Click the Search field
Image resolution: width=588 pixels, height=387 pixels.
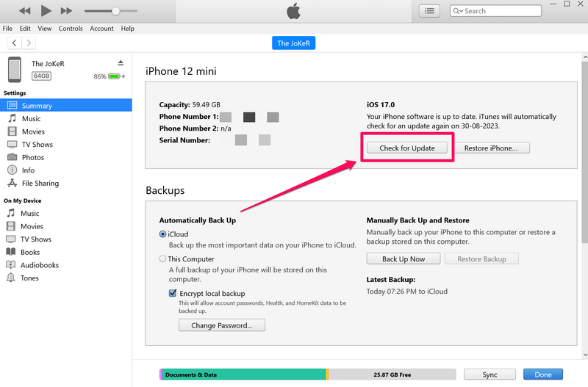tap(495, 11)
